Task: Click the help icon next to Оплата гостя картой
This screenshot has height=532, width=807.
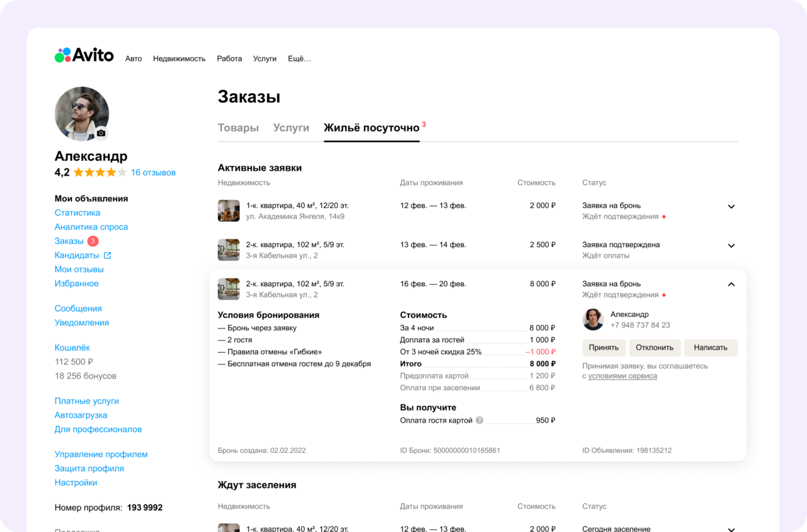Action: coord(479,420)
